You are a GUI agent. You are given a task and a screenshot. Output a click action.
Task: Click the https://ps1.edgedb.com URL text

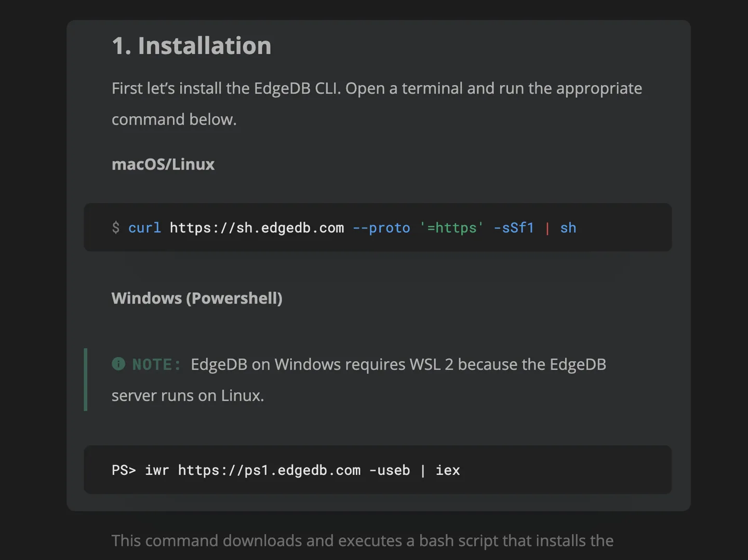pyautogui.click(x=269, y=470)
